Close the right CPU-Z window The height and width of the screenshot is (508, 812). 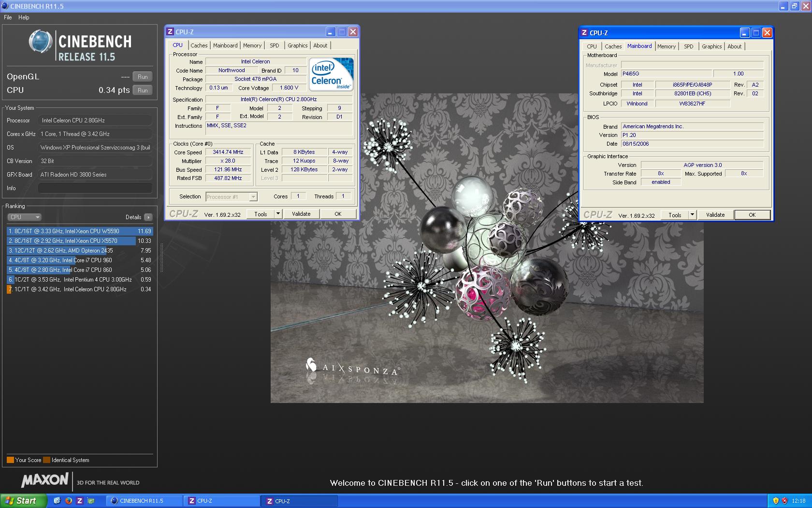pos(767,33)
